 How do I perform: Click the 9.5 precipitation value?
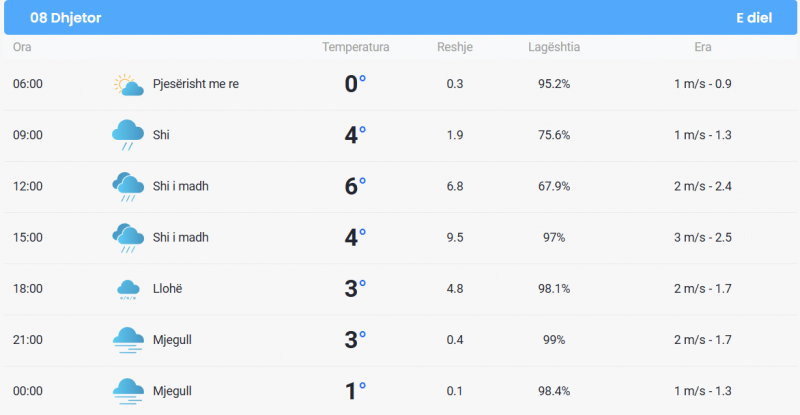(455, 237)
